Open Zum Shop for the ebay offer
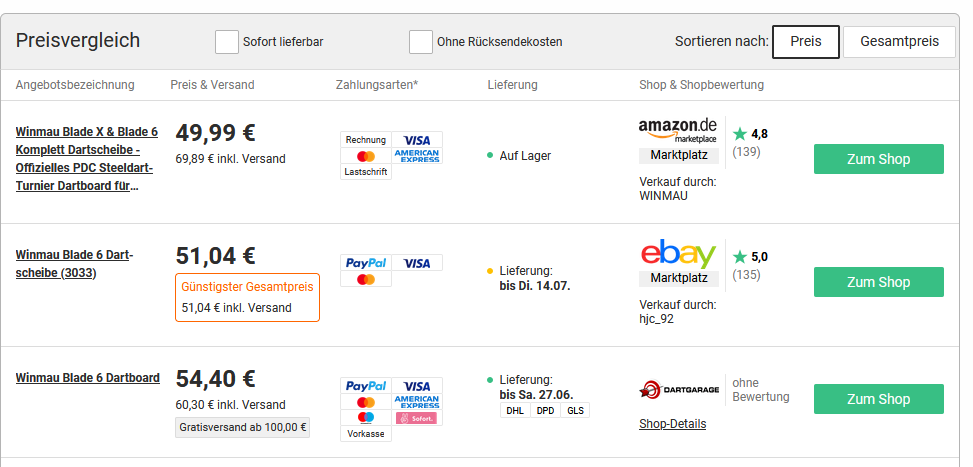This screenshot has width=973, height=467. (x=879, y=282)
